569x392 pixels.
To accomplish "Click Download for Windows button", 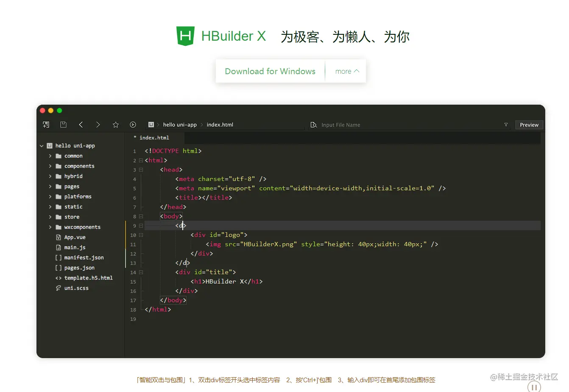I will click(270, 71).
